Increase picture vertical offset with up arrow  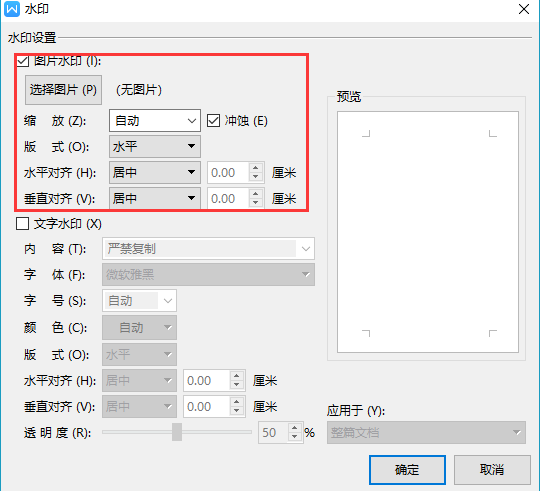(x=255, y=194)
